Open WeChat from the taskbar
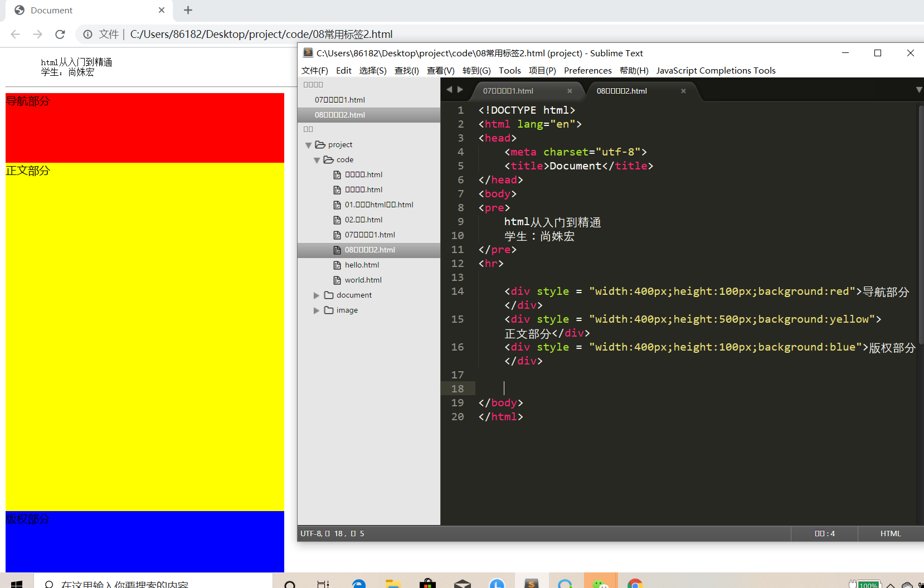 click(600, 583)
